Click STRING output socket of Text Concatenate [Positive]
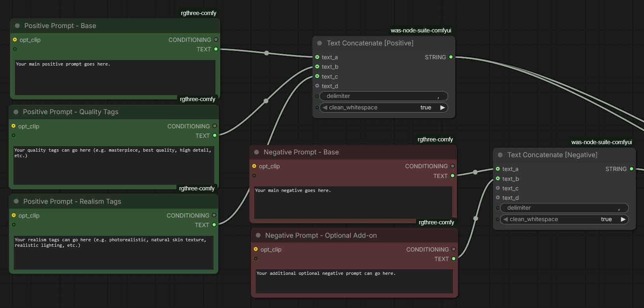The height and width of the screenshot is (308, 644). pos(451,57)
